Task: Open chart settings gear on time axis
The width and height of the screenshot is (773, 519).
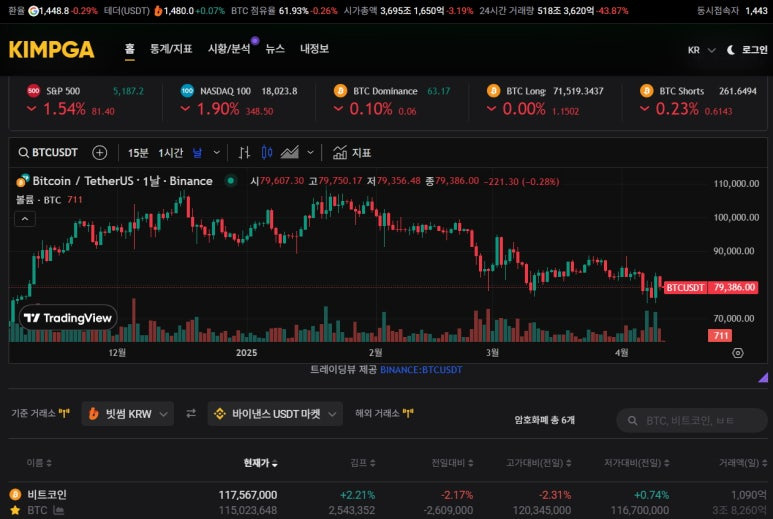Action: 738,353
